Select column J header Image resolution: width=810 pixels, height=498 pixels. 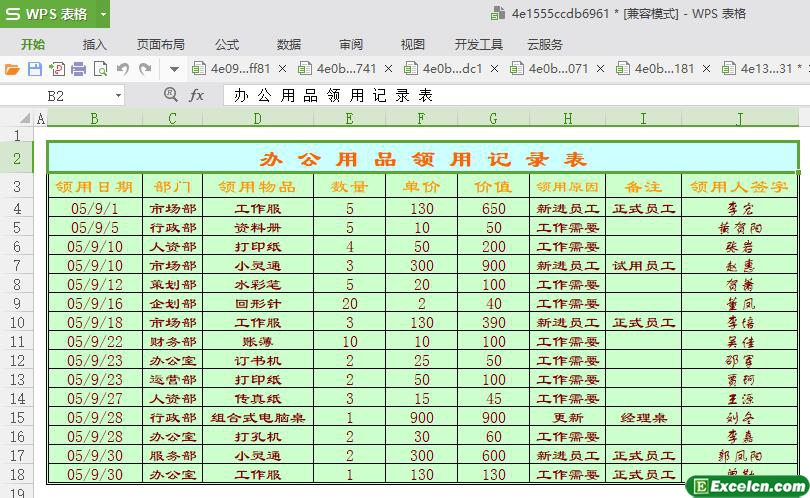tap(740, 119)
